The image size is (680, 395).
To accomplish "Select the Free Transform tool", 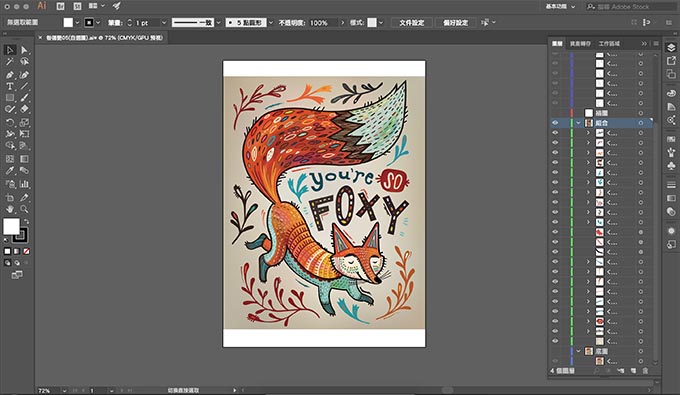I will (24, 134).
